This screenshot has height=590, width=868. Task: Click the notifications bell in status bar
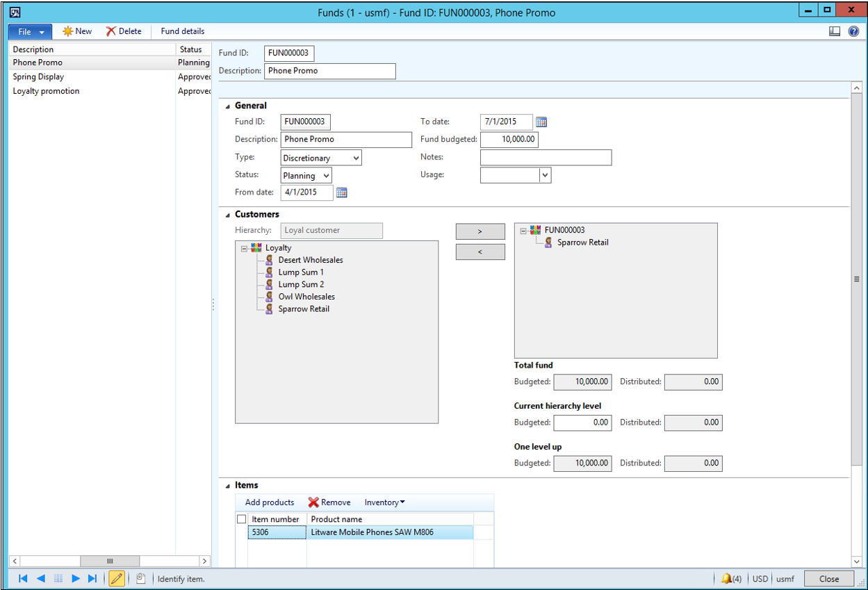pyautogui.click(x=727, y=578)
